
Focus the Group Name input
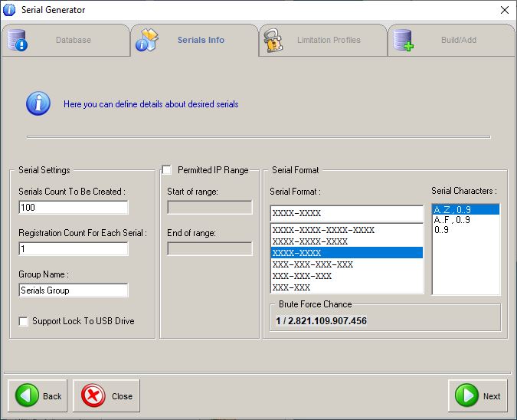pos(74,290)
